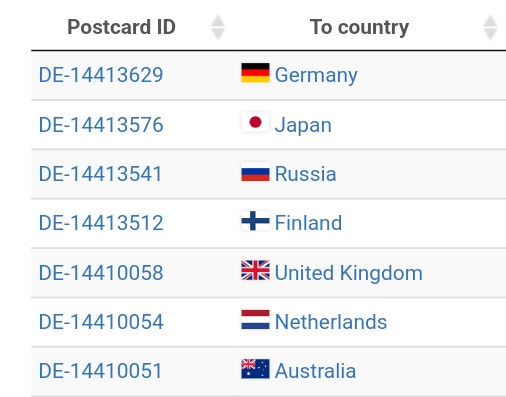Open postcard DE-14413576
The width and height of the screenshot is (506, 397).
(x=101, y=125)
